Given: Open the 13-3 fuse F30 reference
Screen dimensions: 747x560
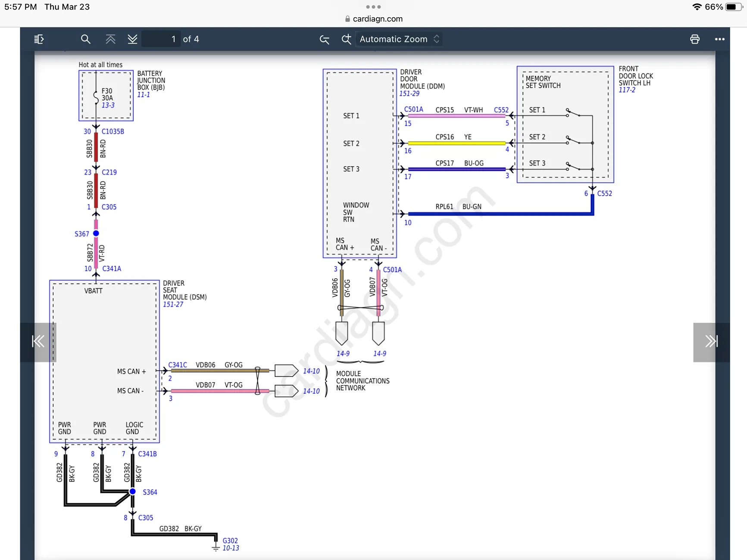Looking at the screenshot, I should (x=108, y=105).
